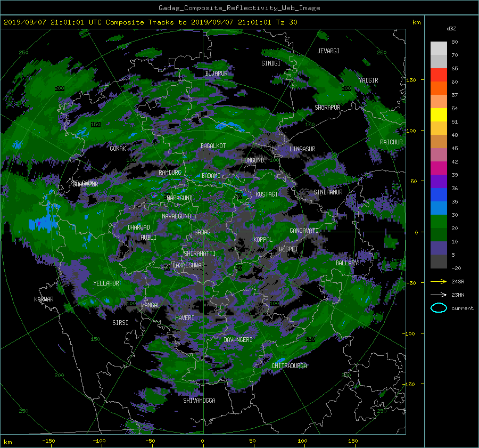Click the HAVERI city label
Viewport: 479px width, 448px height.
[185, 318]
